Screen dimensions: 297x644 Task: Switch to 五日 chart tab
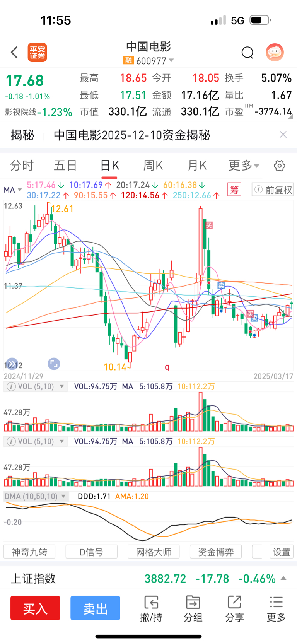click(65, 166)
